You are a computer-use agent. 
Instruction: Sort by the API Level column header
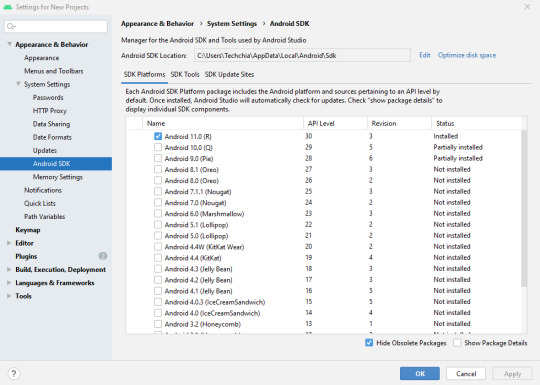(x=335, y=123)
